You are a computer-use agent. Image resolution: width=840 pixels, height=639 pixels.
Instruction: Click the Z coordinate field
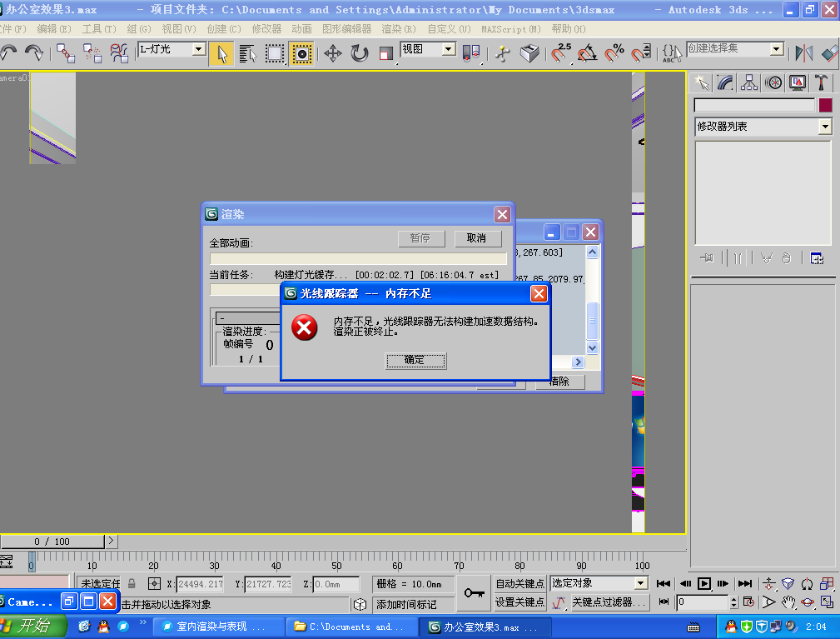(x=336, y=584)
